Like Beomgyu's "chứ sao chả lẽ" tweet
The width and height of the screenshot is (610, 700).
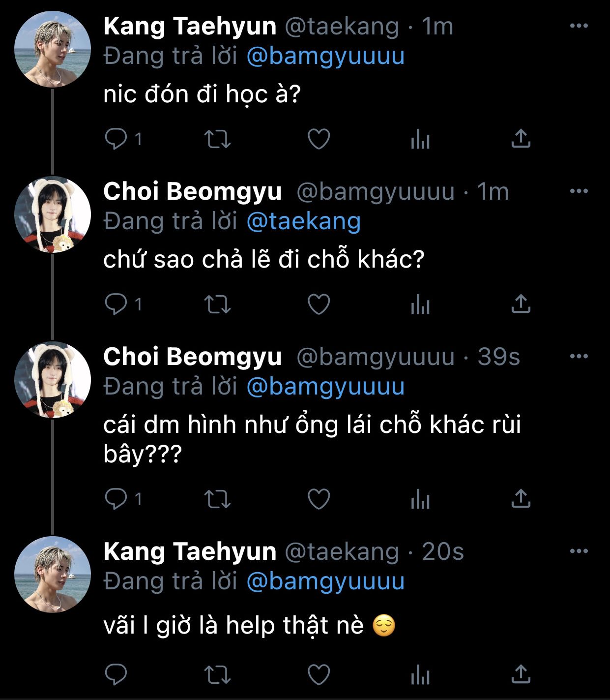click(319, 304)
